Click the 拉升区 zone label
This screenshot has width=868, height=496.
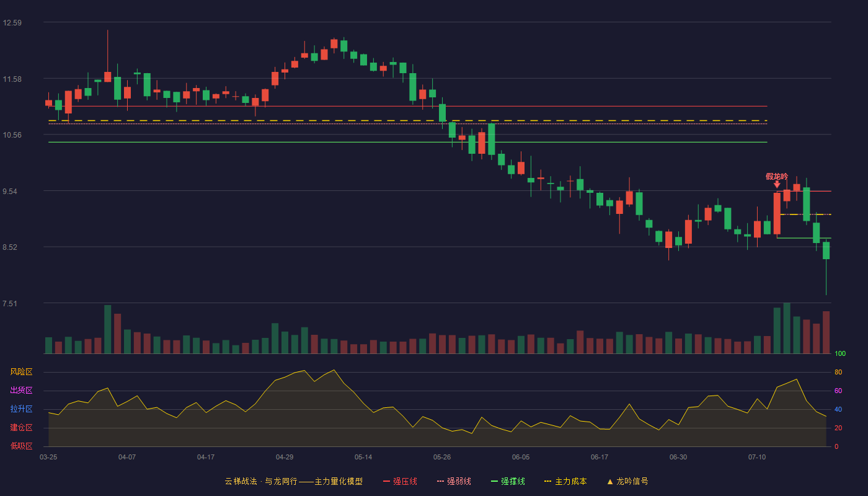coord(21,409)
